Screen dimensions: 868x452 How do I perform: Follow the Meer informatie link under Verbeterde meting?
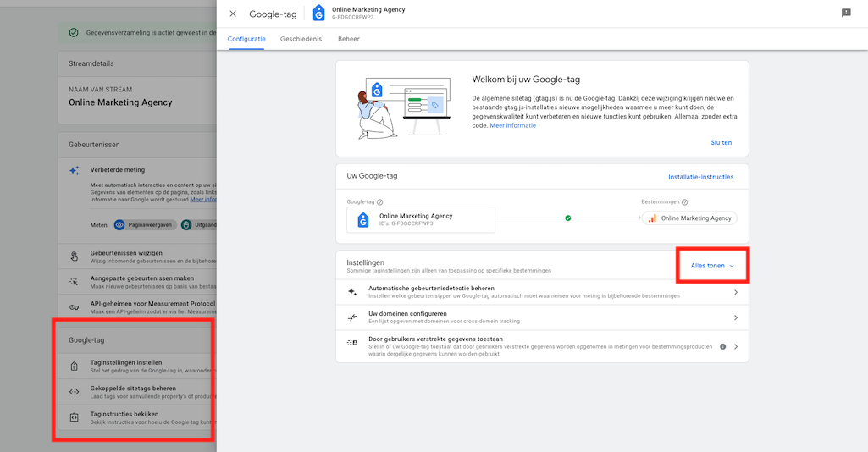pyautogui.click(x=203, y=200)
